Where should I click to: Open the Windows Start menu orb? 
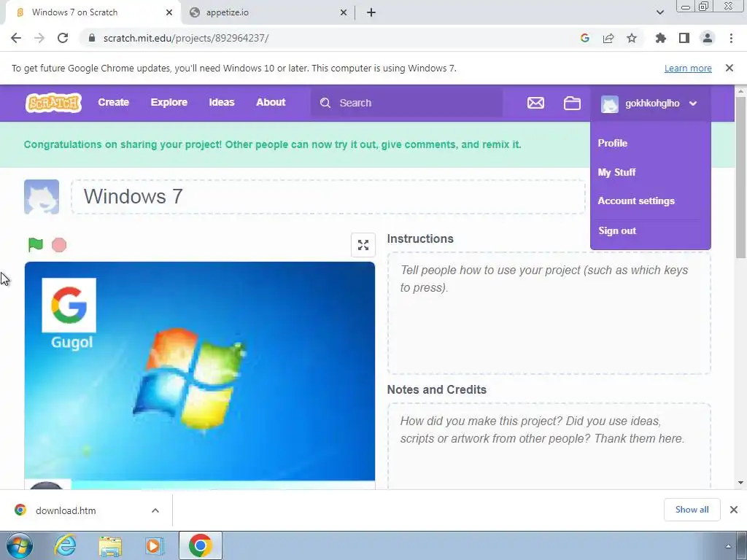[20, 545]
